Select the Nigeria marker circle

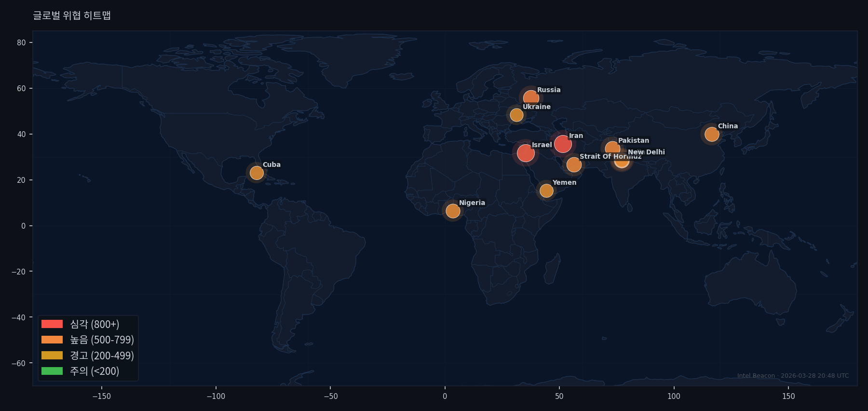[x=453, y=211]
